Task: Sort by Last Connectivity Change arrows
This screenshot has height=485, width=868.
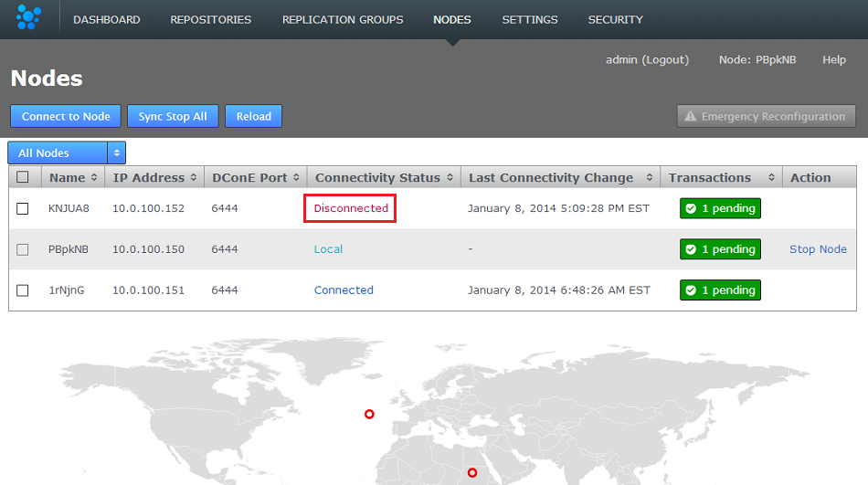Action: (650, 178)
